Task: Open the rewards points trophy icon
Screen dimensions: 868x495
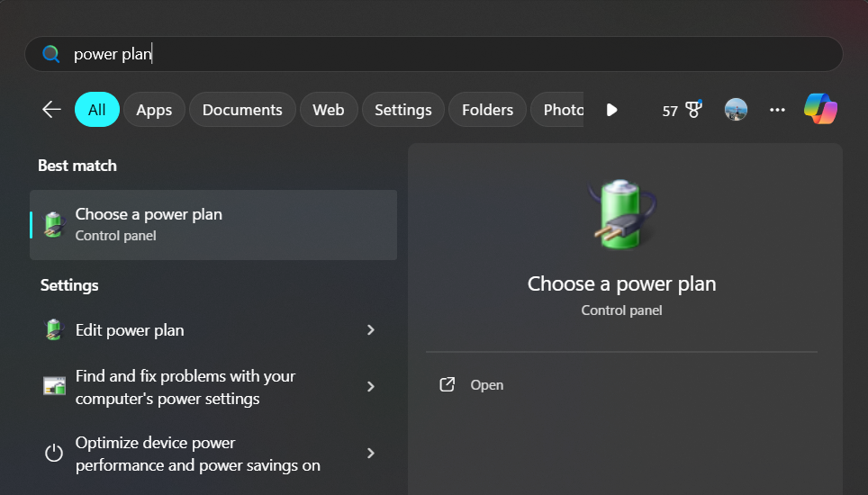Action: pyautogui.click(x=692, y=110)
